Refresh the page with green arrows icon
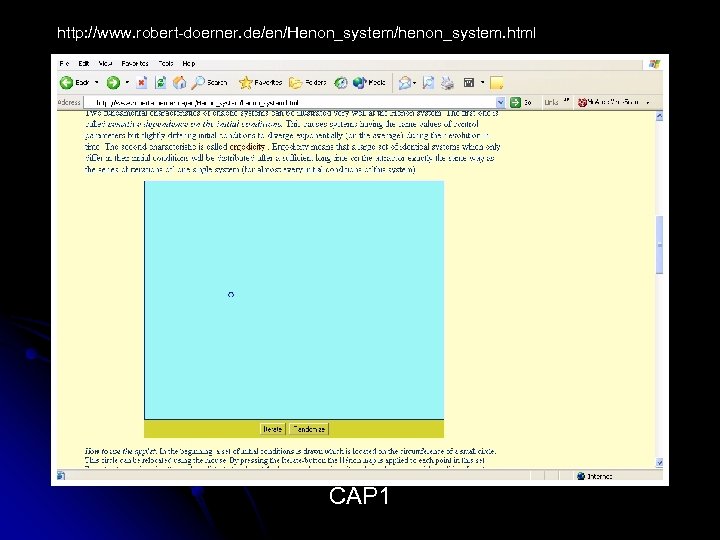 (x=160, y=83)
